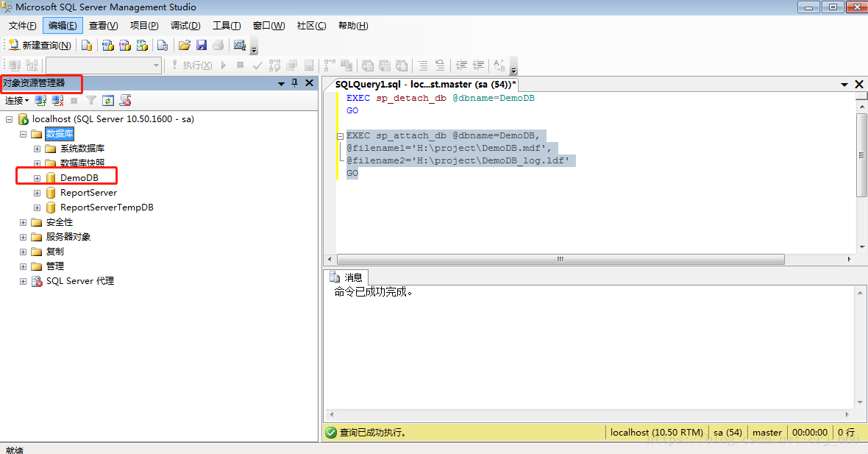Expand the 系统数据库 folder
Viewport: 868px width, 454px height.
coord(37,149)
